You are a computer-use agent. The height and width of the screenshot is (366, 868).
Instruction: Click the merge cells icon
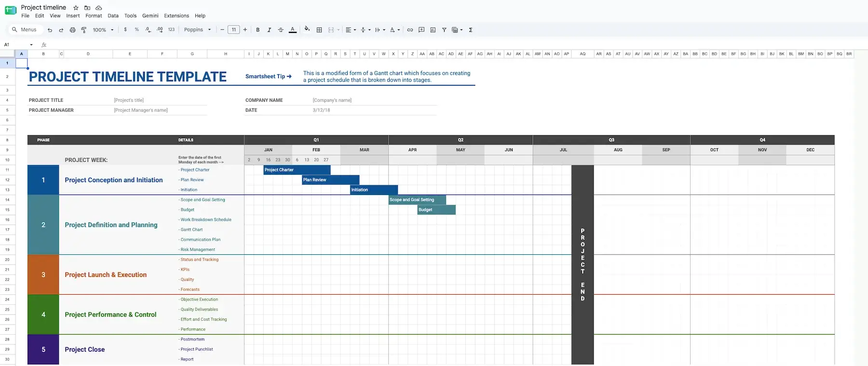pyautogui.click(x=331, y=30)
